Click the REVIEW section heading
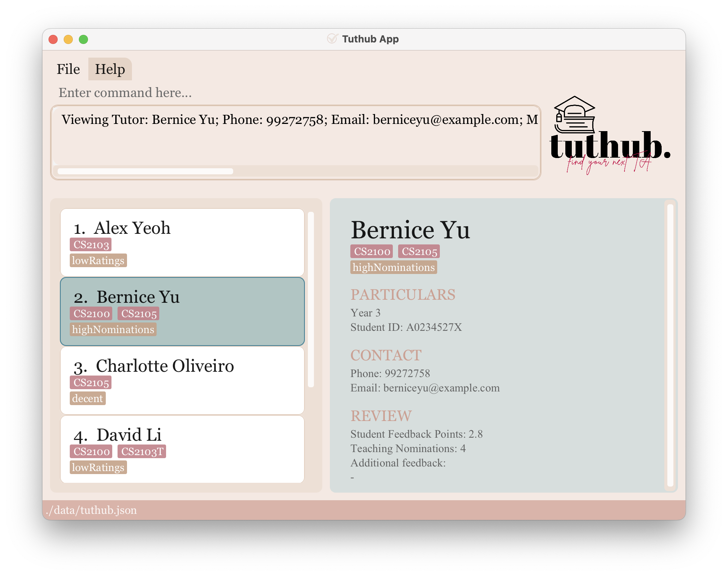728x576 pixels. coord(381,416)
